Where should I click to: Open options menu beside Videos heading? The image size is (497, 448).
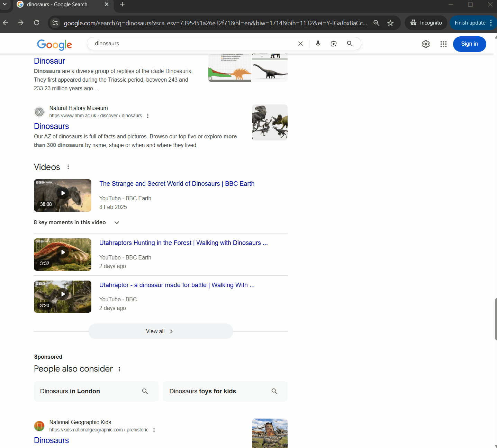[68, 167]
